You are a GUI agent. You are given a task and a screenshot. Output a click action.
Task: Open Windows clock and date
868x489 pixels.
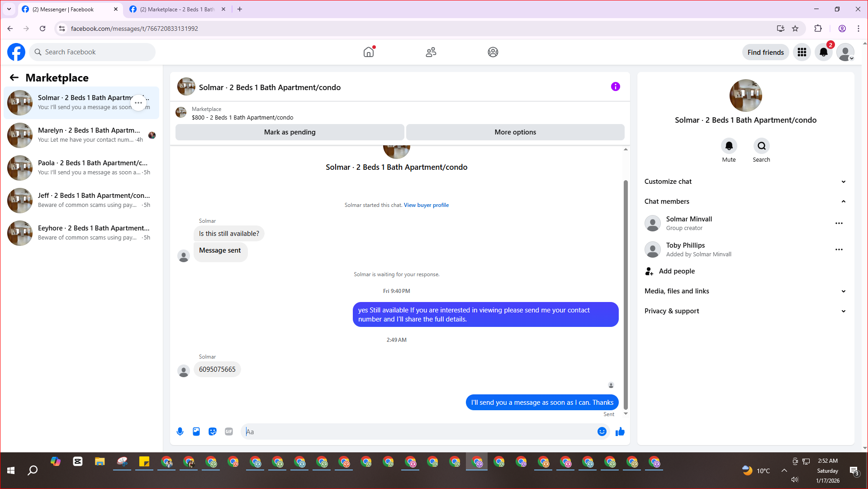click(827, 470)
